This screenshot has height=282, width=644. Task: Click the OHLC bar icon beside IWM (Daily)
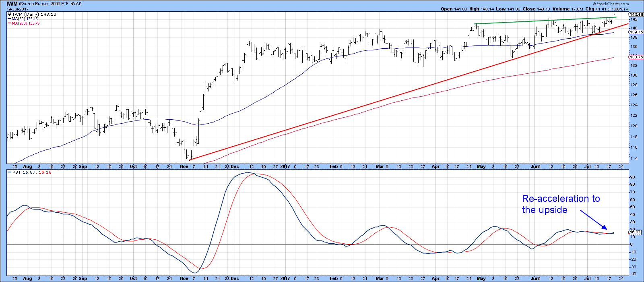coord(10,14)
